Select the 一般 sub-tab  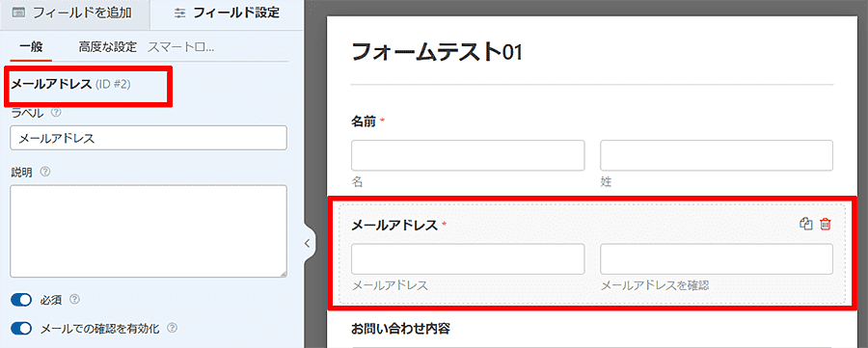[31, 47]
